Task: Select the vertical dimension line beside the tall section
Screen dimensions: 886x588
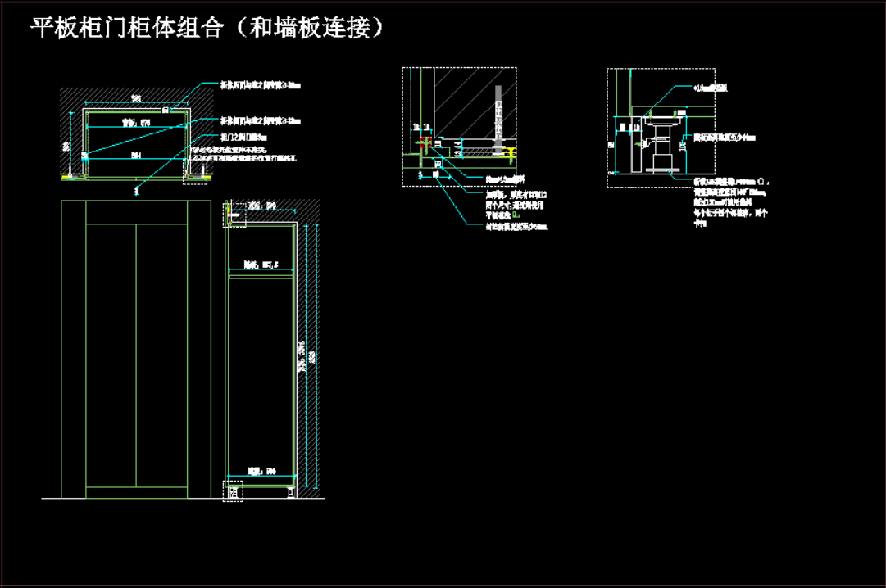Action: [x=316, y=356]
